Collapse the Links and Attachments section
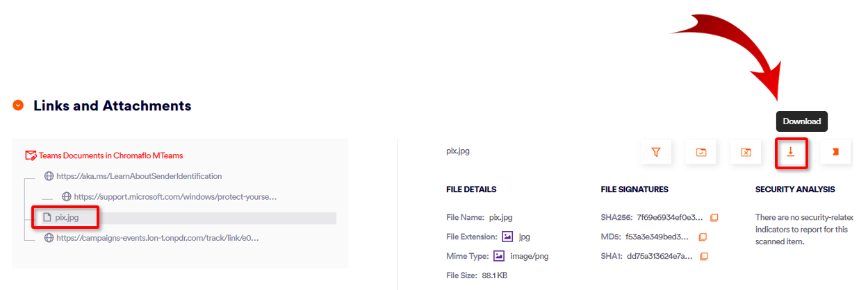Screen dimensions: 868x290 19,105
